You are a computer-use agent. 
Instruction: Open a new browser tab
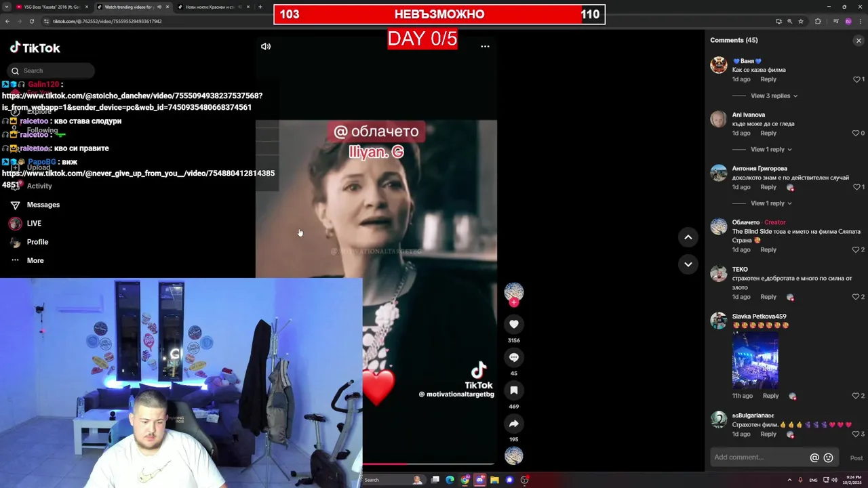260,7
